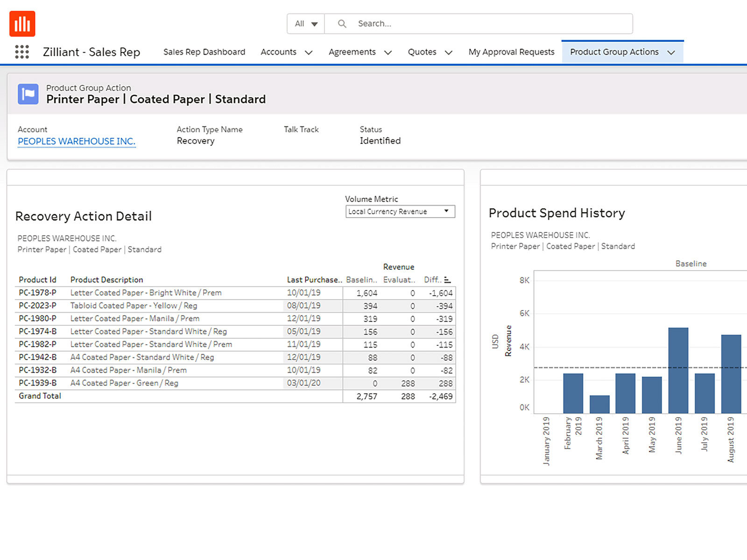Open the App Launcher dots grid

pos(22,52)
